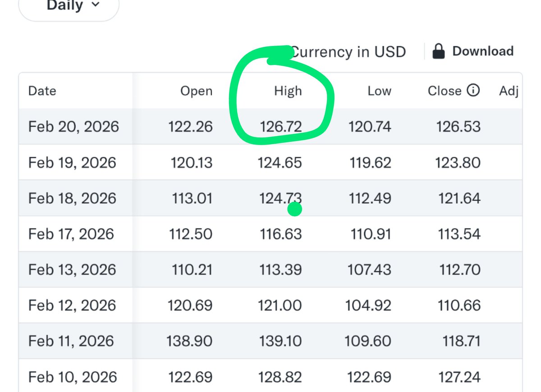Click the close value 110.66
Image resolution: width=541 pixels, height=392 pixels.
click(459, 305)
